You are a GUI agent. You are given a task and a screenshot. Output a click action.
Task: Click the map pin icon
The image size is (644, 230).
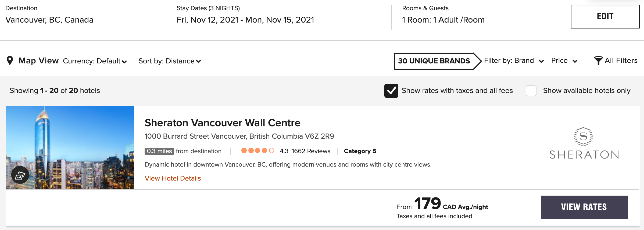click(x=10, y=61)
